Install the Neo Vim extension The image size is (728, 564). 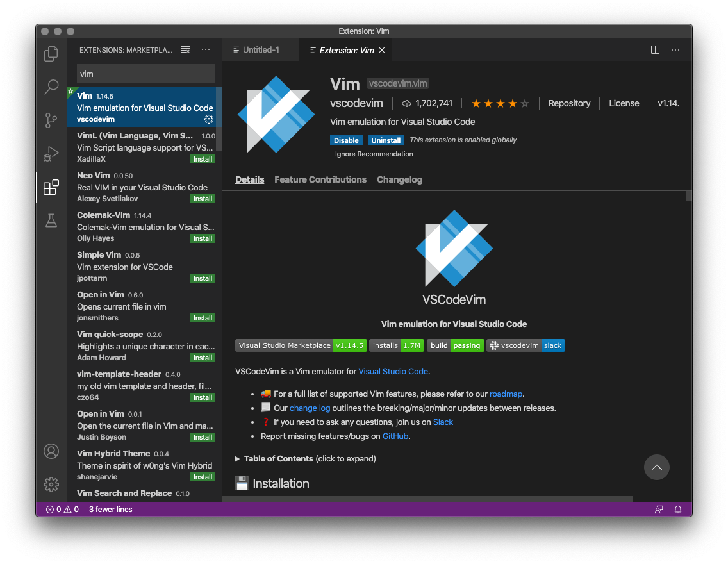pos(203,199)
